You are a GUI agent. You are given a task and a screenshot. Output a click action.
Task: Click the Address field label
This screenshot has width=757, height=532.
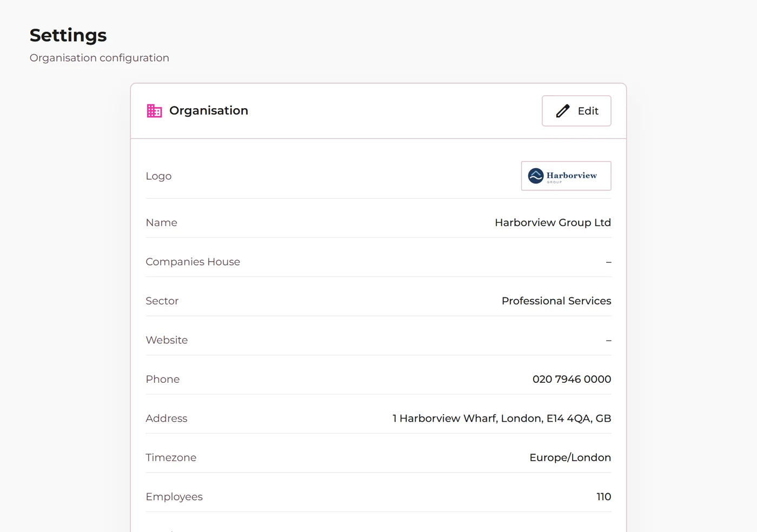167,418
